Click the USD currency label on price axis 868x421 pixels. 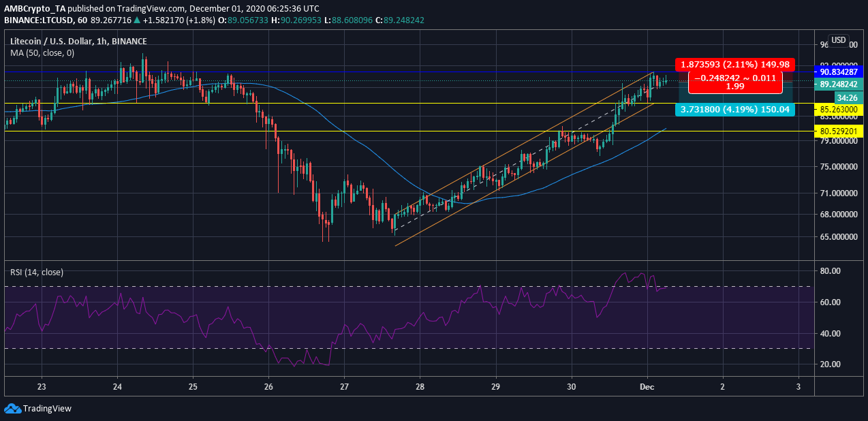pyautogui.click(x=838, y=40)
